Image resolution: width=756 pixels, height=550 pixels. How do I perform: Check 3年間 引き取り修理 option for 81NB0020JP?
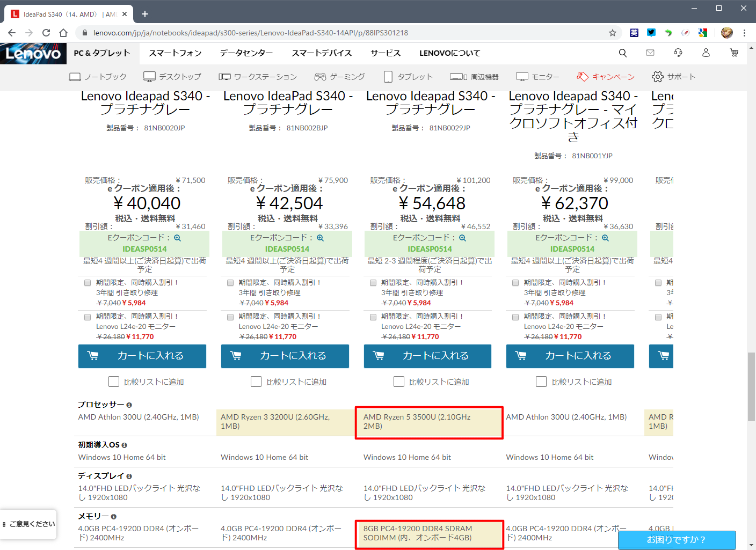click(88, 283)
